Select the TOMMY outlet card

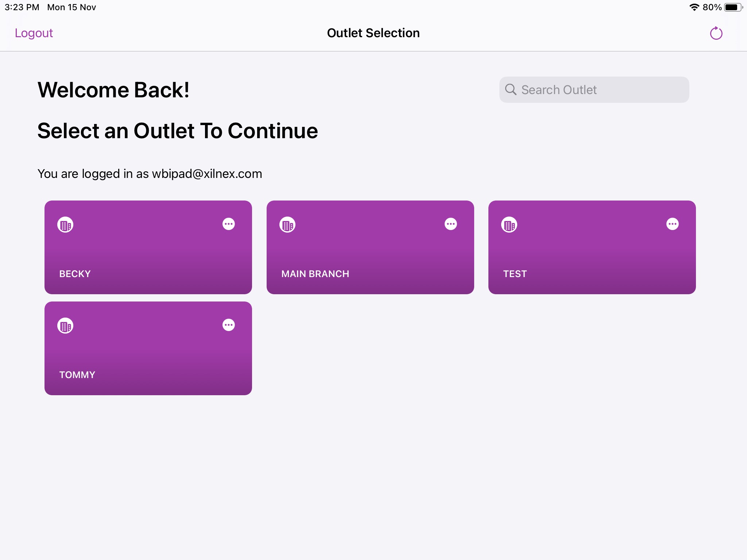point(148,348)
